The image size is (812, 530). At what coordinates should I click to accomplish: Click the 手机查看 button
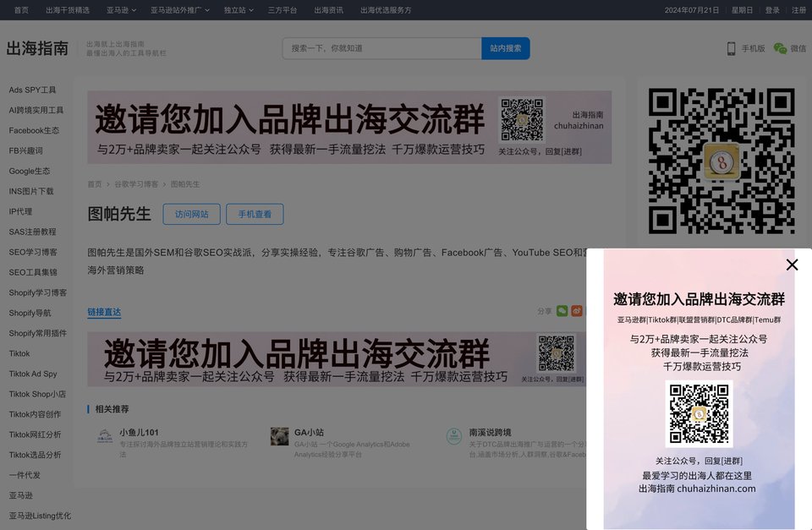click(255, 214)
